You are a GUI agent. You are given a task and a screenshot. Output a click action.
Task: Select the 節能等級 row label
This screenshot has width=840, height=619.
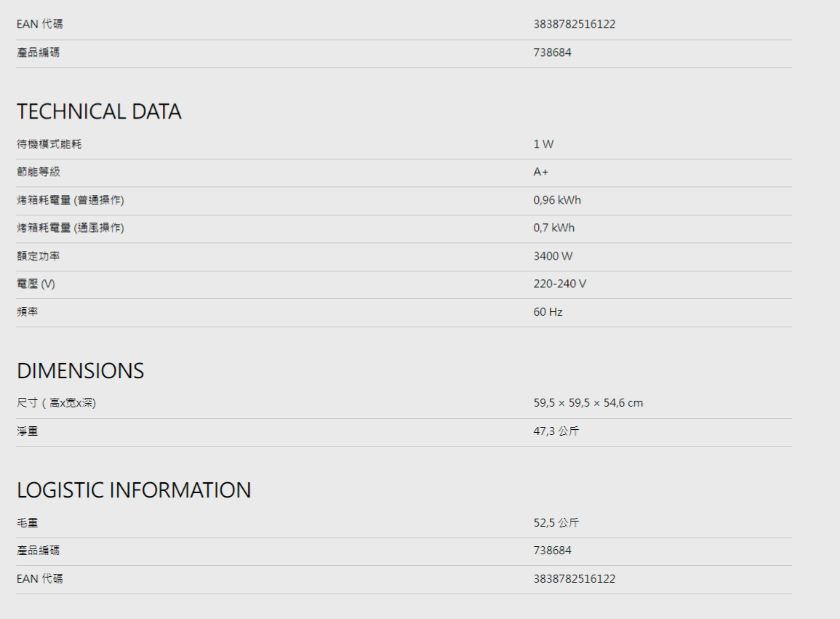click(38, 172)
